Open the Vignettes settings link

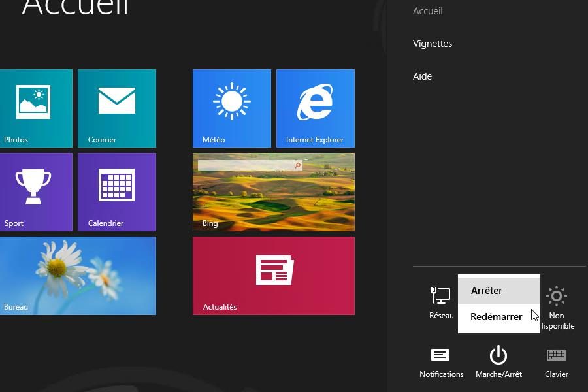433,44
